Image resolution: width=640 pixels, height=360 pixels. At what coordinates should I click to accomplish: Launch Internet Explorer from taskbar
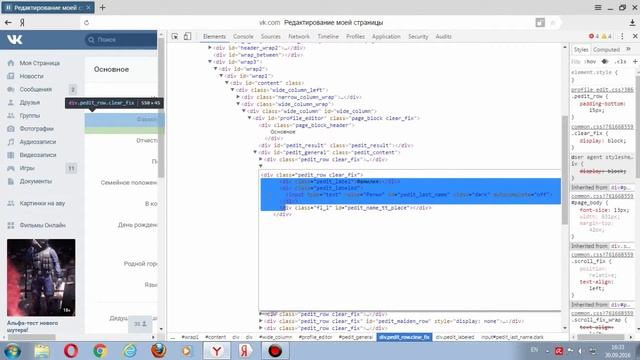click(129, 351)
